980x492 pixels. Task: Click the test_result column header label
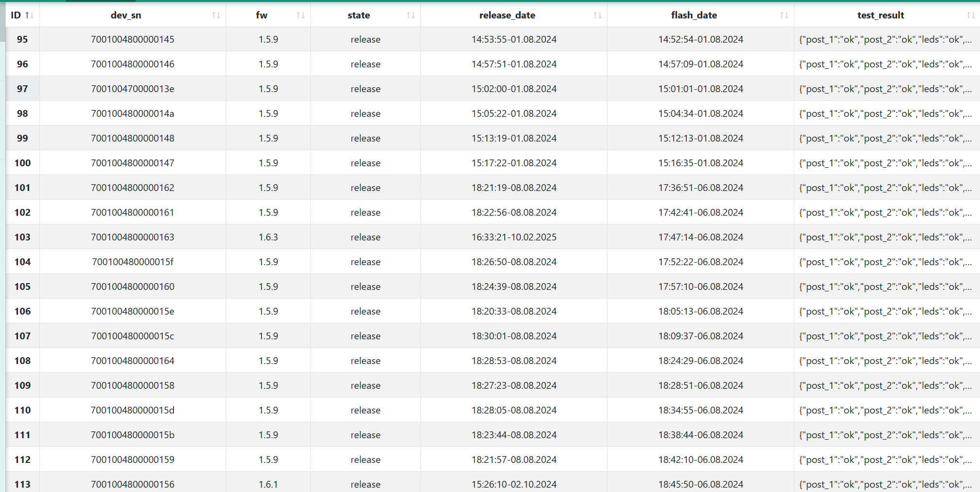click(881, 16)
